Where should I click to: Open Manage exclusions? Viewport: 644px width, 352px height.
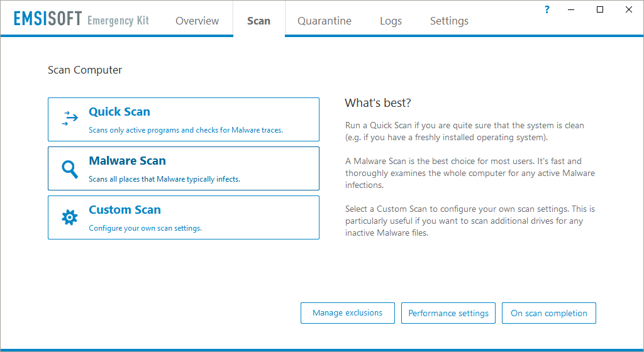(x=347, y=313)
